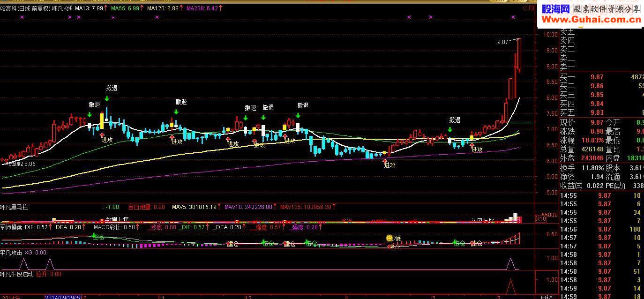Click the tall red peak in 呼凡牛股启动 panel
The image size is (644, 299).
tap(511, 286)
